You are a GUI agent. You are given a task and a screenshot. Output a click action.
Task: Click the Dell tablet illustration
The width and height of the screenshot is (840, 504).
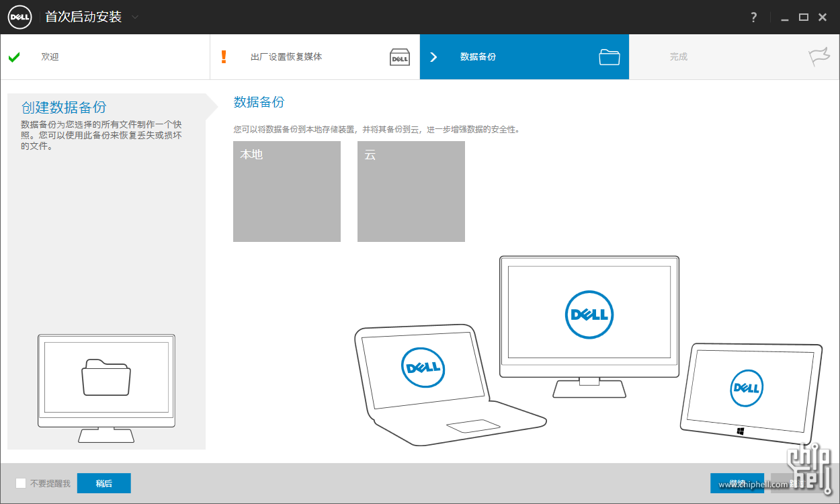tap(751, 393)
